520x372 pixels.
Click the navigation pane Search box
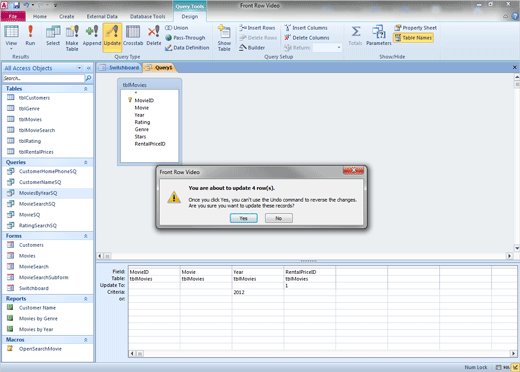pyautogui.click(x=44, y=78)
